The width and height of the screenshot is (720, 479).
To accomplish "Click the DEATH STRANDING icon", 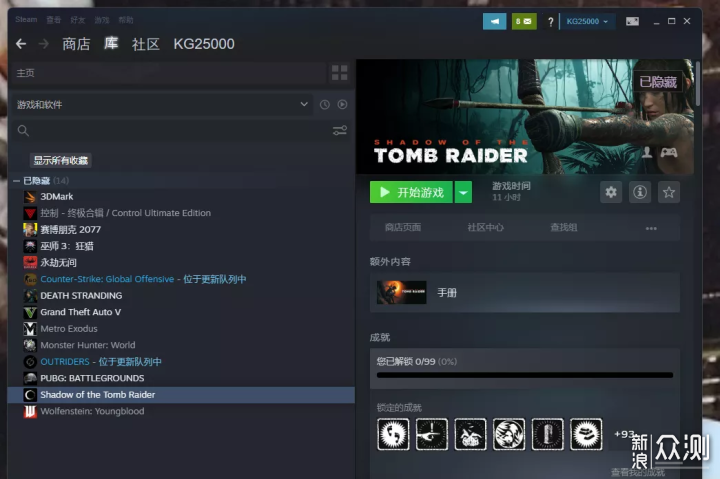I will pyautogui.click(x=30, y=296).
